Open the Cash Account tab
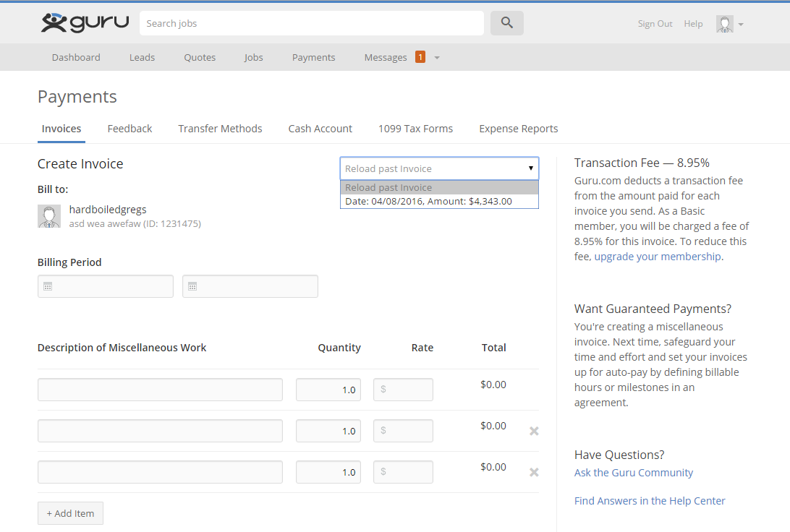790x532 pixels. (320, 129)
